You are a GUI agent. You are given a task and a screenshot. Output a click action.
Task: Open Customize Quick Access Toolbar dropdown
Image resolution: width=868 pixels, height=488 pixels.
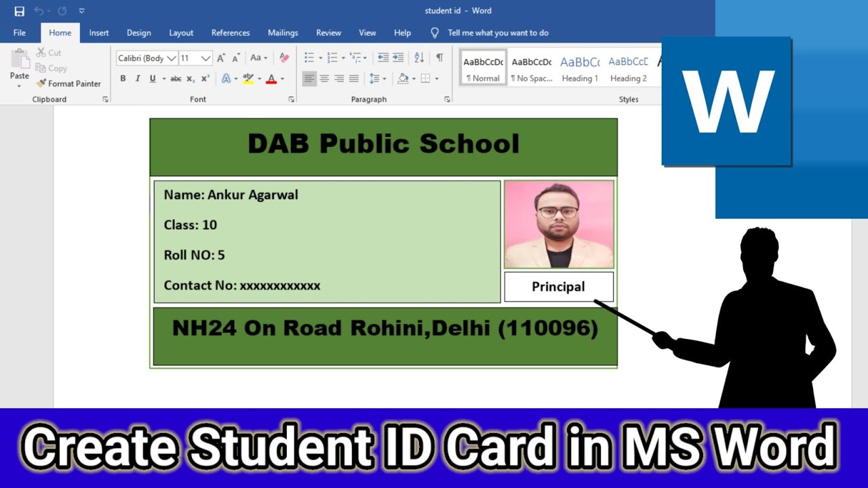pos(81,11)
